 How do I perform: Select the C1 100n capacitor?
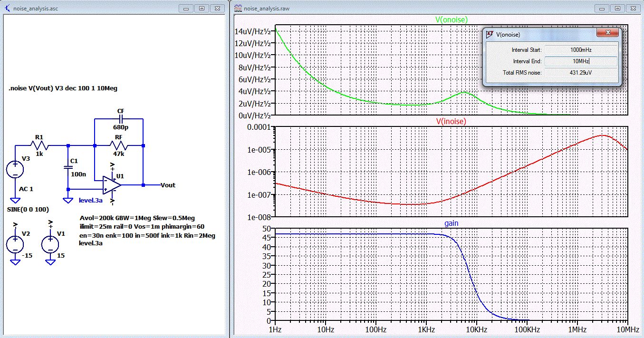[68, 167]
